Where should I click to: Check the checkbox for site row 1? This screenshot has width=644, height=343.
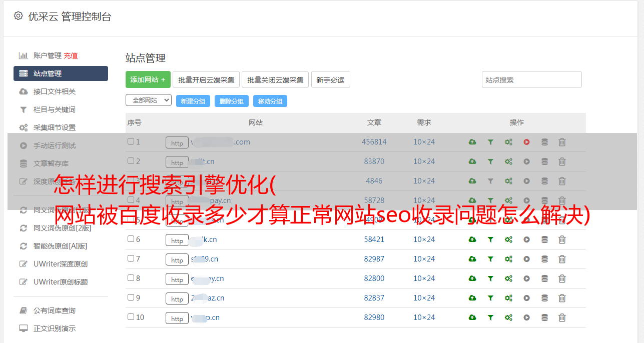131,141
